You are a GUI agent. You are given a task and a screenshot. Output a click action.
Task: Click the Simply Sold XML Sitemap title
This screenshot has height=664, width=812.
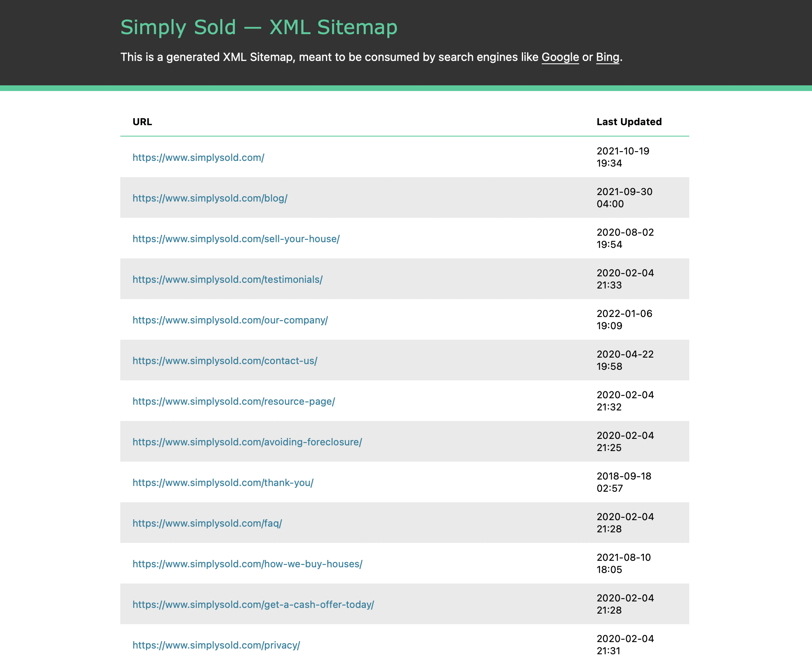pos(259,28)
